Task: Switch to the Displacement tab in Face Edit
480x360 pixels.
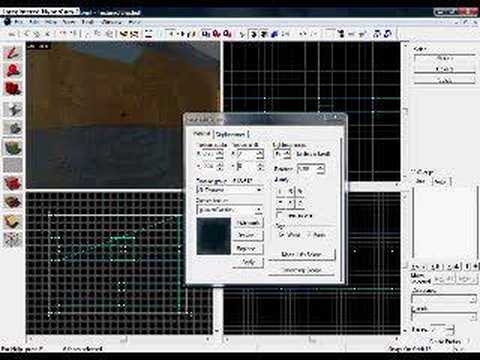Action: 231,134
